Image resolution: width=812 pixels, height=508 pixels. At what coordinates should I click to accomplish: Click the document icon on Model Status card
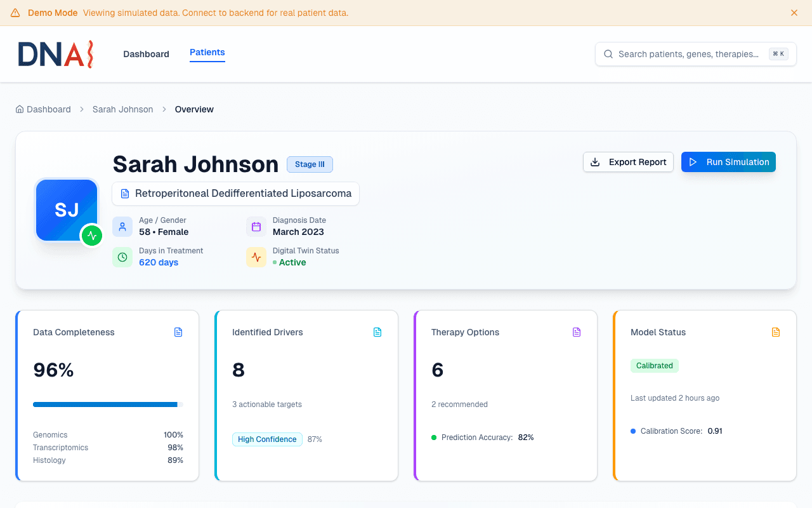pos(776,331)
